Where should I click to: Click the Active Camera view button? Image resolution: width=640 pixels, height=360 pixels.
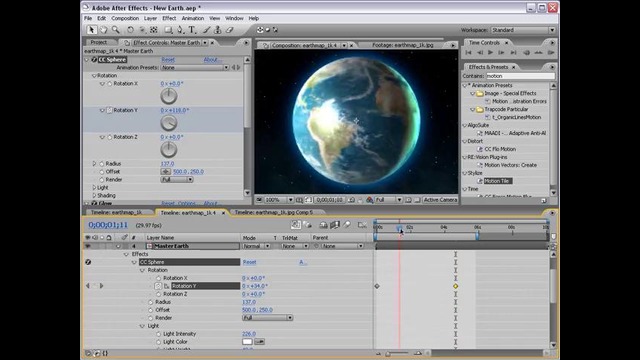(440, 200)
